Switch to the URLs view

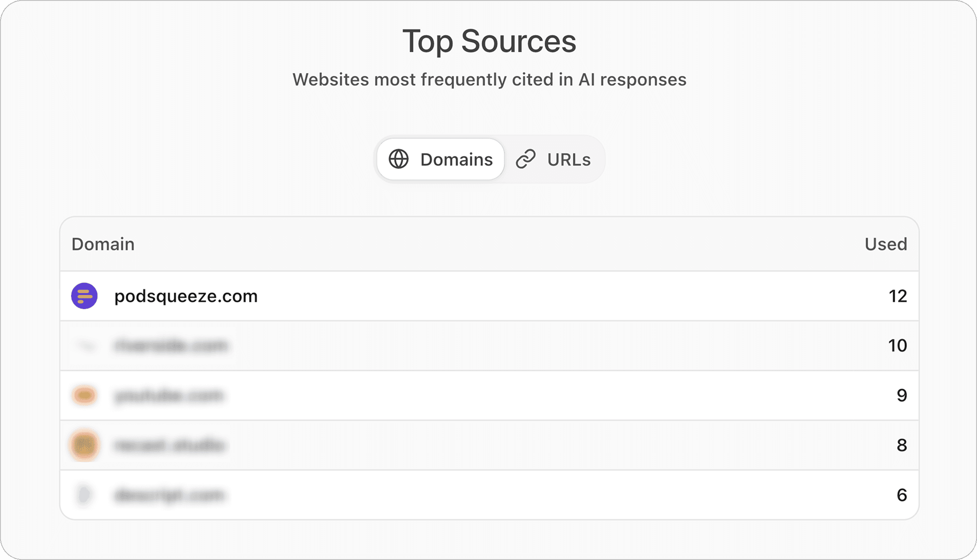tap(568, 159)
